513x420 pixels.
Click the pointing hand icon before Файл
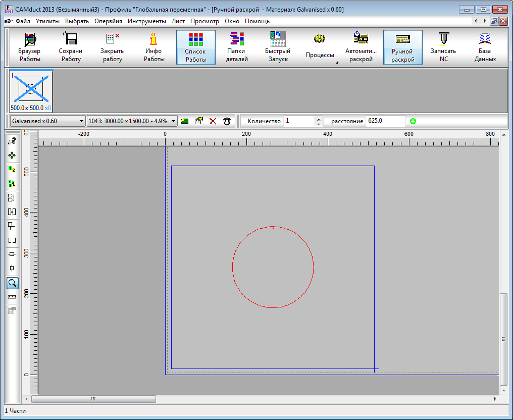coord(9,21)
